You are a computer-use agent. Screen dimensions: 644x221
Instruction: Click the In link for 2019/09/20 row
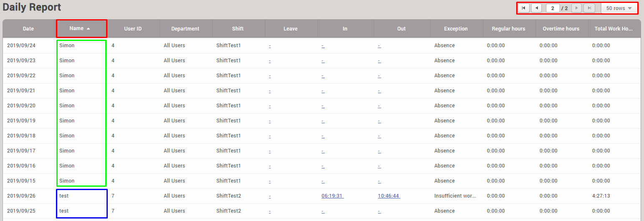pyautogui.click(x=323, y=106)
